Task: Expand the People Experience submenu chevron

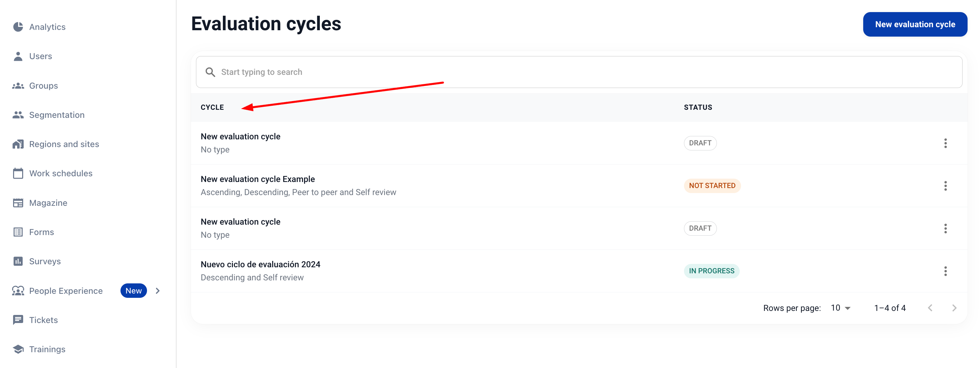Action: click(157, 291)
